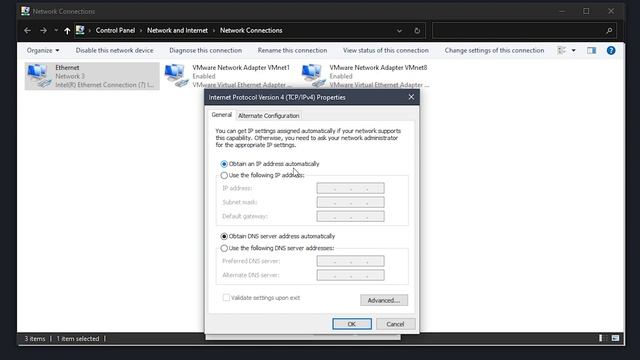Click the Subnet mask field
640x360 pixels.
[x=351, y=202]
